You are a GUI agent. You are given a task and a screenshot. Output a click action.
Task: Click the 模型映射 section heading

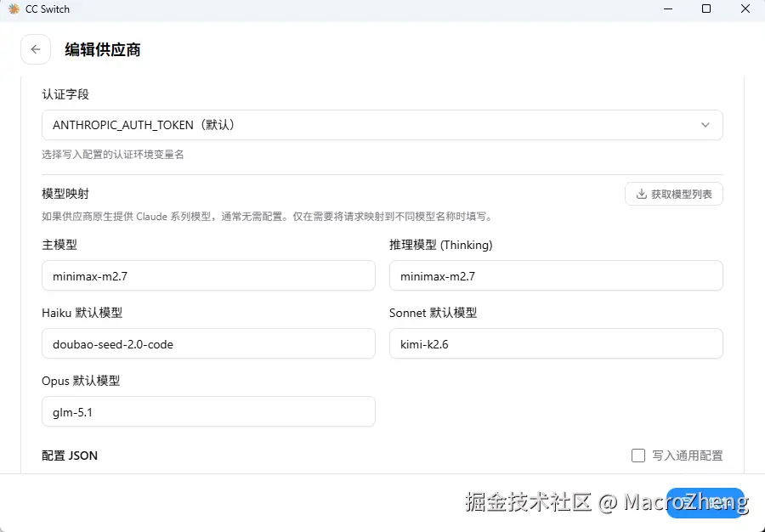point(65,194)
